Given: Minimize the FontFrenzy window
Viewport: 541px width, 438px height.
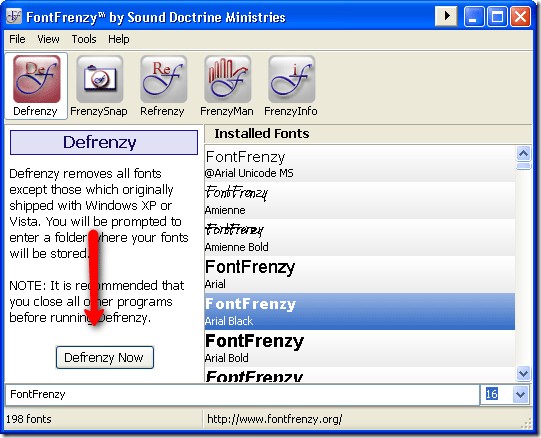Looking at the screenshot, I should coord(474,16).
